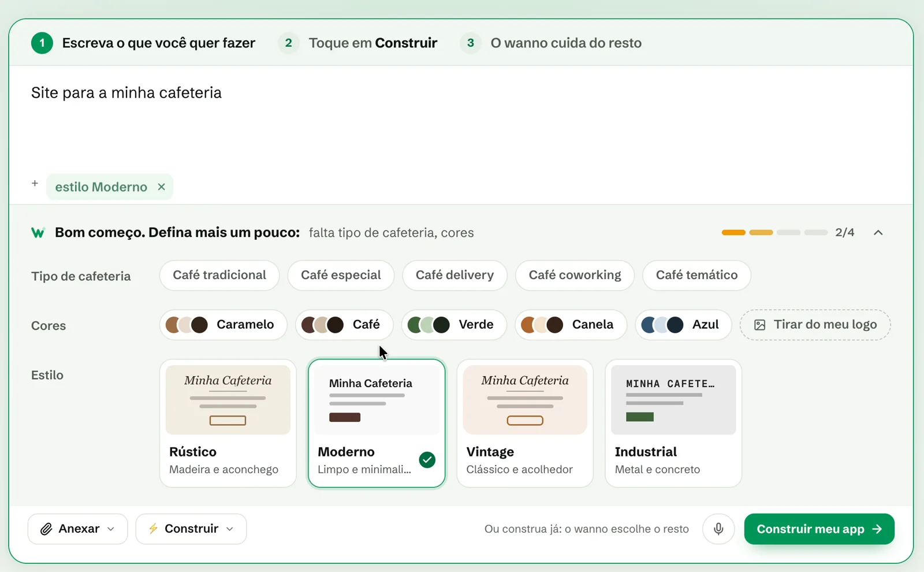Click the green checkmark on Moderno card
This screenshot has height=572, width=924.
click(x=427, y=460)
